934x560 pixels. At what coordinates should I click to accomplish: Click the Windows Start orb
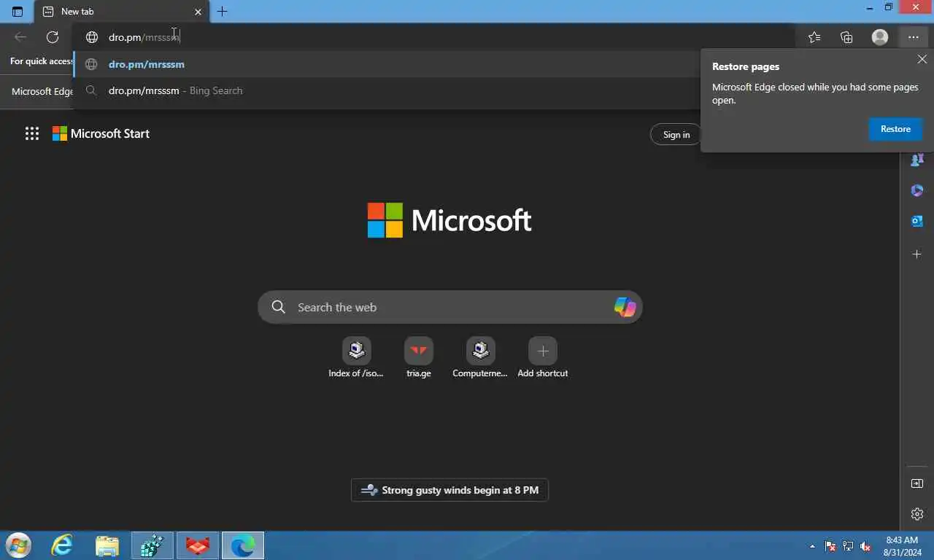pyautogui.click(x=18, y=545)
